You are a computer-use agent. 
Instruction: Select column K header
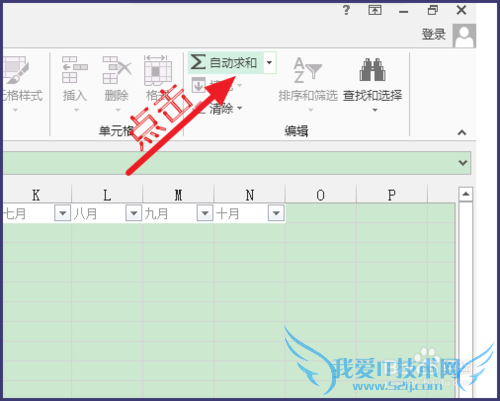click(36, 195)
